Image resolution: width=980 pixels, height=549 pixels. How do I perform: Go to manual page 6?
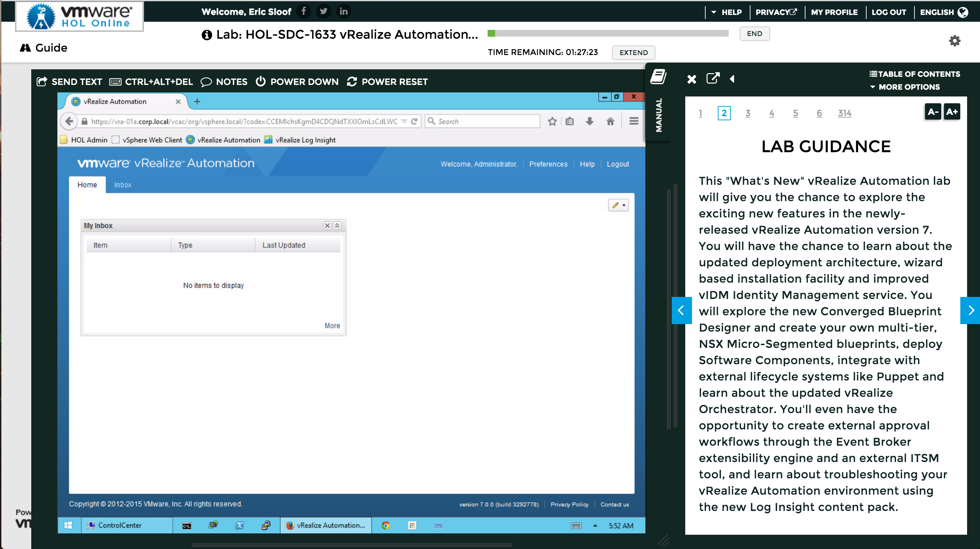coord(819,113)
